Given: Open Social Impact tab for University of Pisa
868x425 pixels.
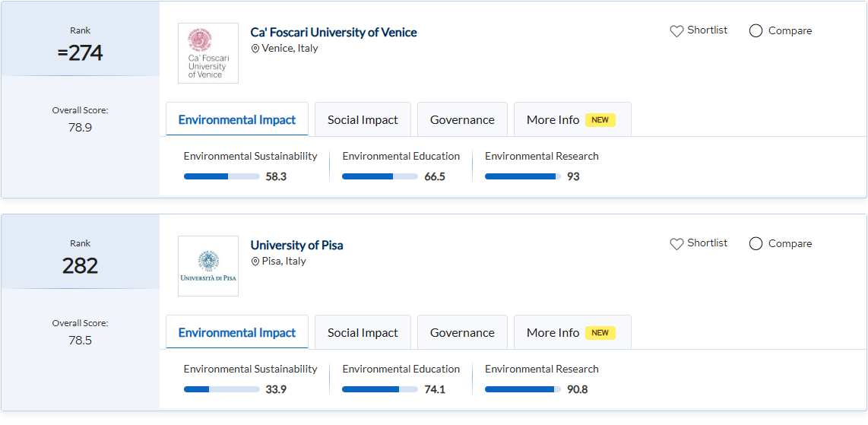Looking at the screenshot, I should pyautogui.click(x=363, y=333).
